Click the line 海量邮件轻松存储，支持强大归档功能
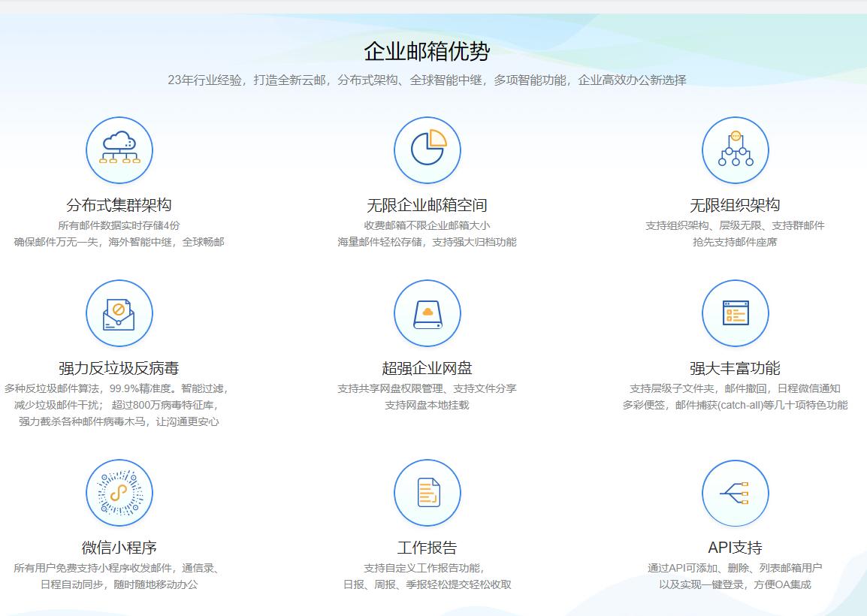Image resolution: width=867 pixels, height=616 pixels. 427,242
